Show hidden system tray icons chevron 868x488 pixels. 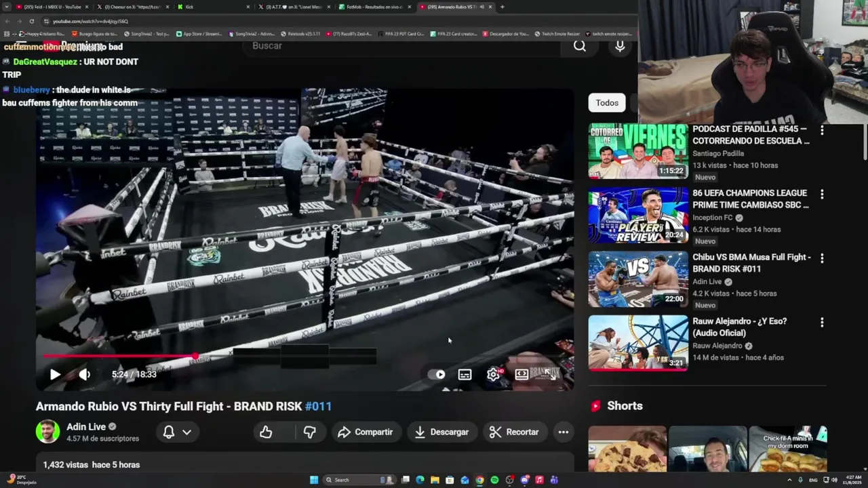click(790, 480)
